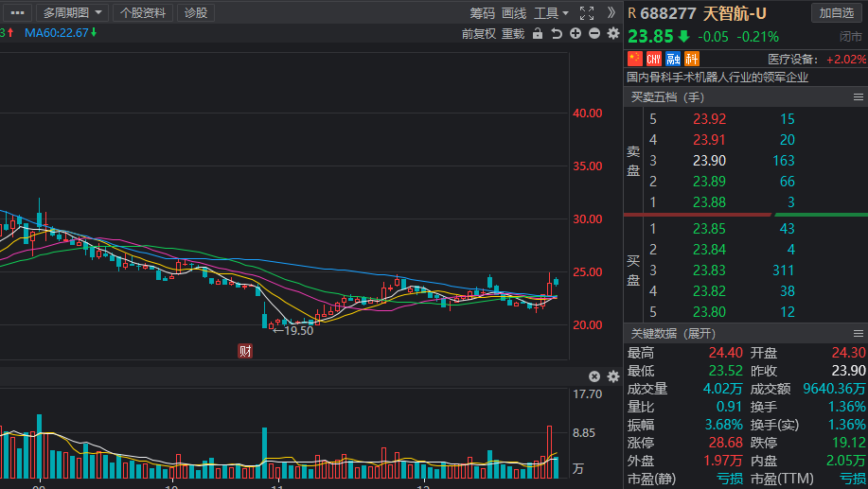The image size is (868, 489).
Task: Open the 工具 dropdown menu
Action: (551, 13)
